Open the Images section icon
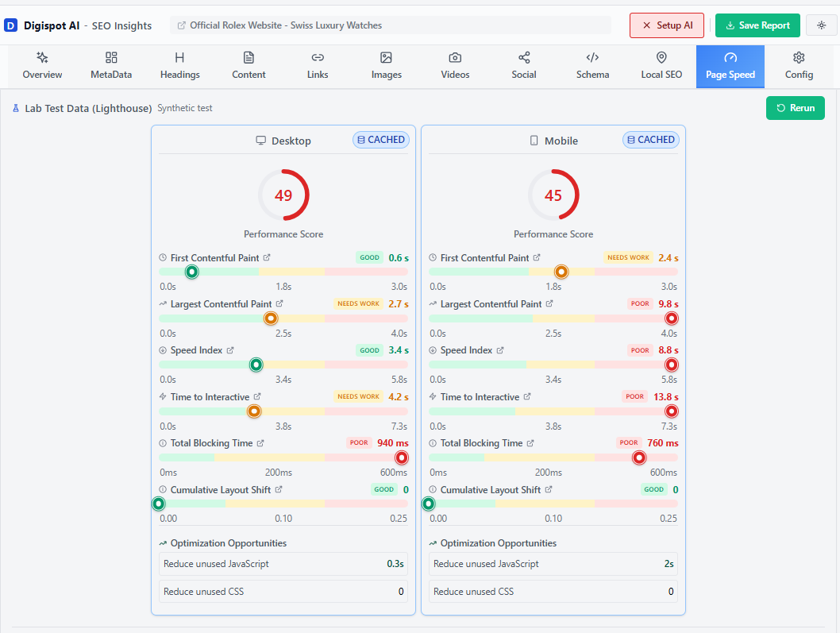This screenshot has height=633, width=840. 386,59
